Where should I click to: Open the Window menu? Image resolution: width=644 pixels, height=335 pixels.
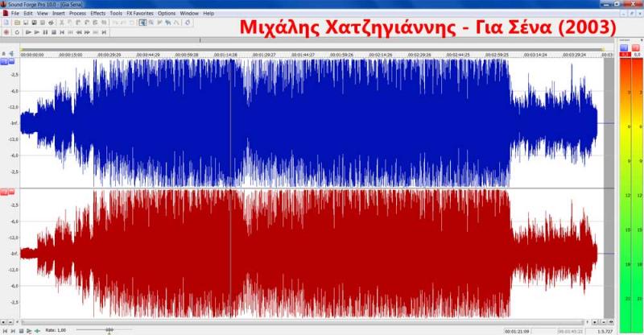(x=189, y=13)
